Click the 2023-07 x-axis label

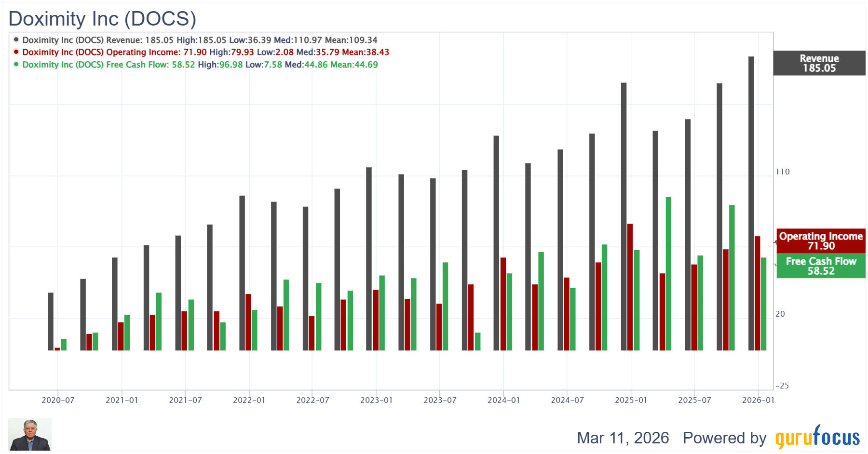pos(440,400)
